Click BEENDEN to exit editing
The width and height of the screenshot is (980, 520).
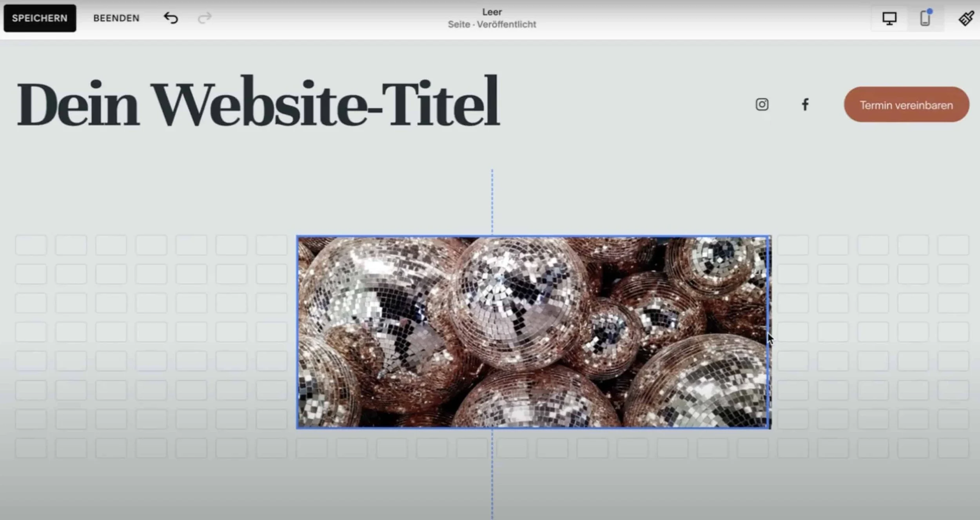pos(116,18)
